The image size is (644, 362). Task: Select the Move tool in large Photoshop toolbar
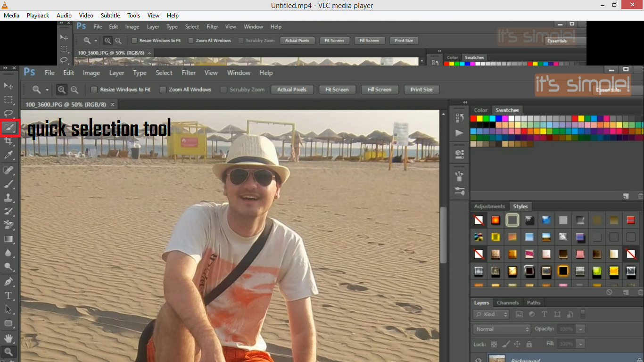point(8,86)
